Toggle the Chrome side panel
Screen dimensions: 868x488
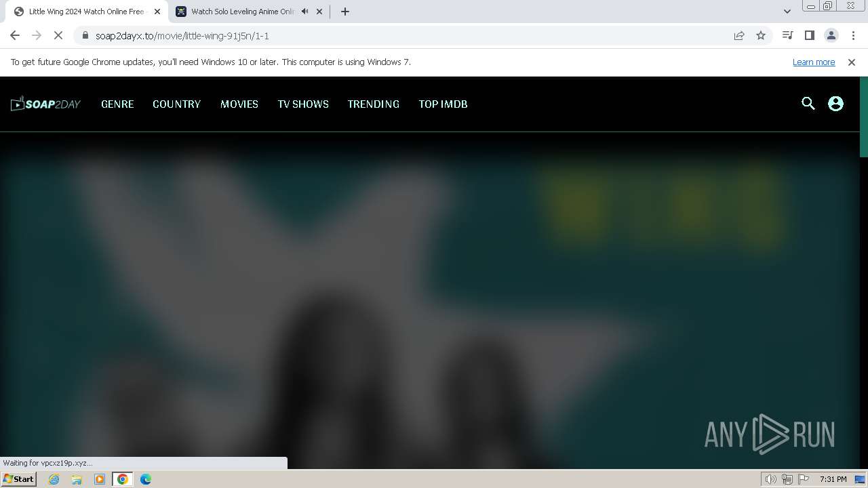(809, 35)
